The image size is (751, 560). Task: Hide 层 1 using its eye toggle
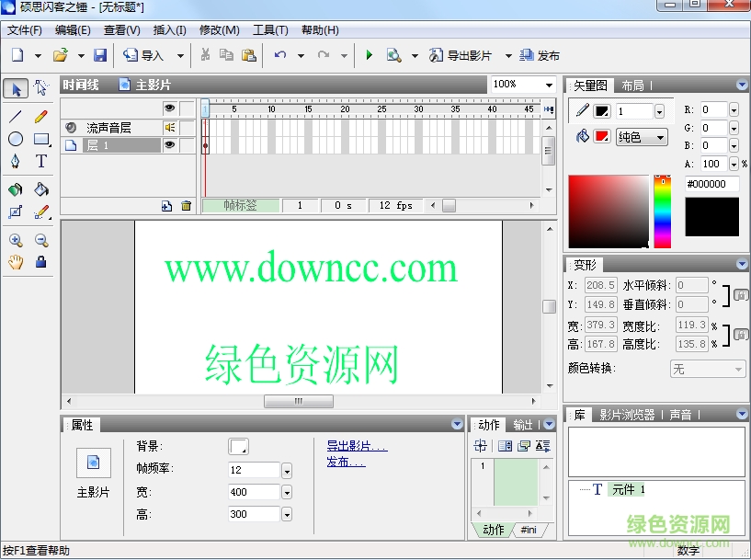tap(169, 144)
